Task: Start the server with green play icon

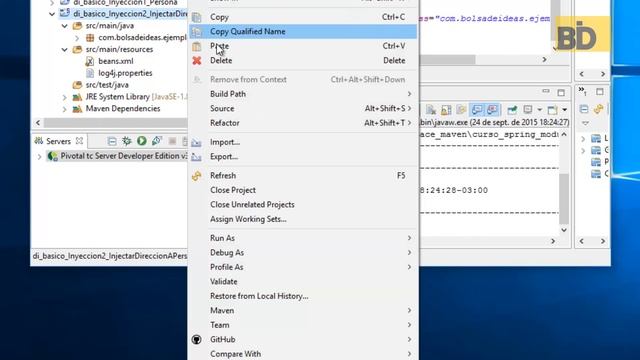Action: click(142, 141)
